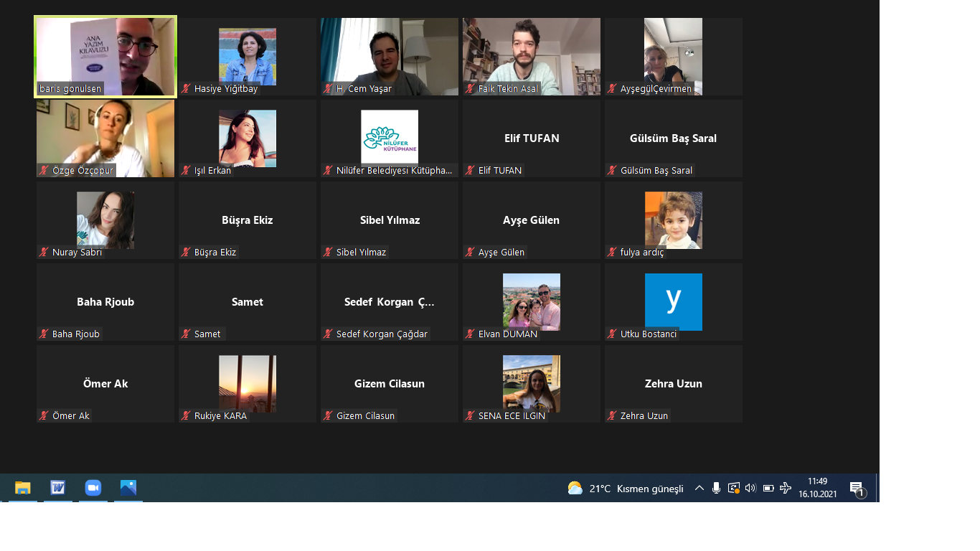Click the large centered Baha Rjoub name
This screenshot has height=551, width=980.
(x=105, y=302)
